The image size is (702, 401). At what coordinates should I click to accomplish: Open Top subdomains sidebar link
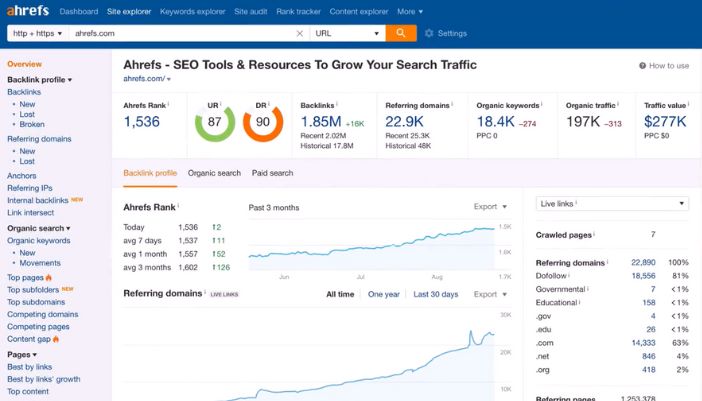click(36, 302)
